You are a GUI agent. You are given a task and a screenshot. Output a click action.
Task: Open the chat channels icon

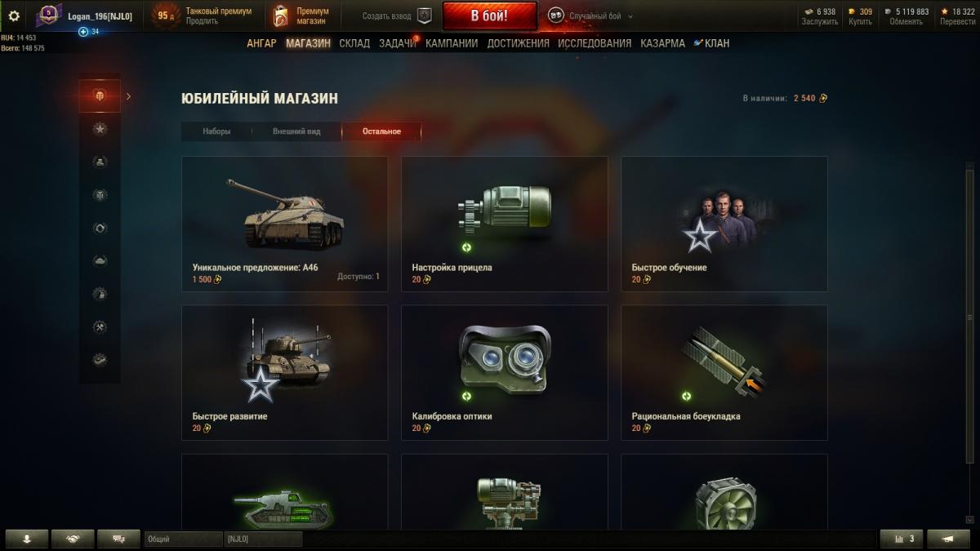[118, 539]
